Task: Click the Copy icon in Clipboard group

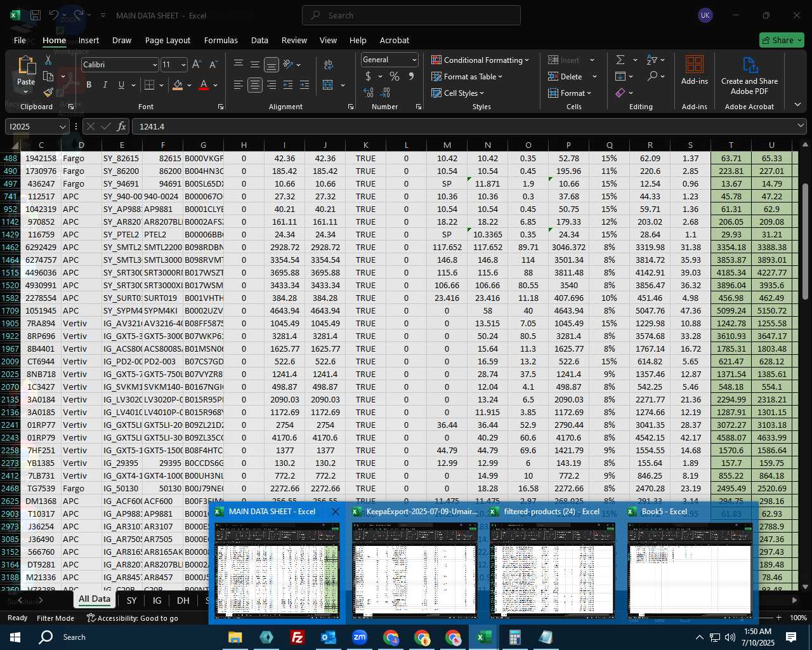Action: [x=48, y=77]
